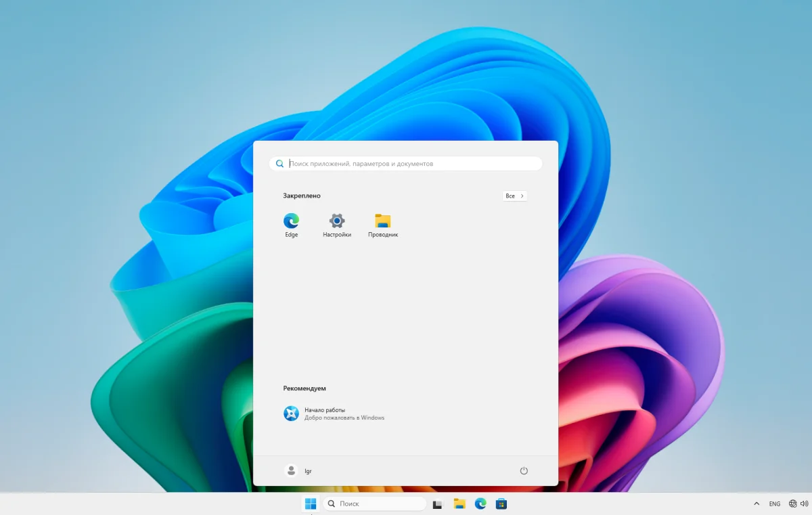Open File Explorer from the taskbar
The image size is (812, 515).
coord(459,503)
